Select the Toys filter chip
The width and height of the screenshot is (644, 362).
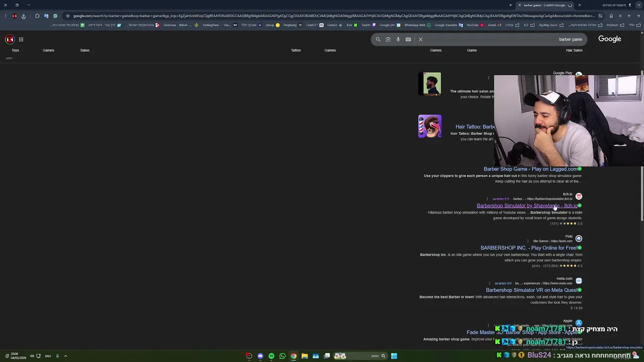click(15, 50)
